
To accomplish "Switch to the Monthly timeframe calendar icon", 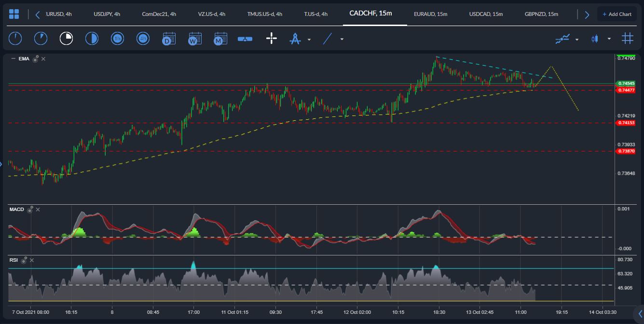I will (x=220, y=38).
